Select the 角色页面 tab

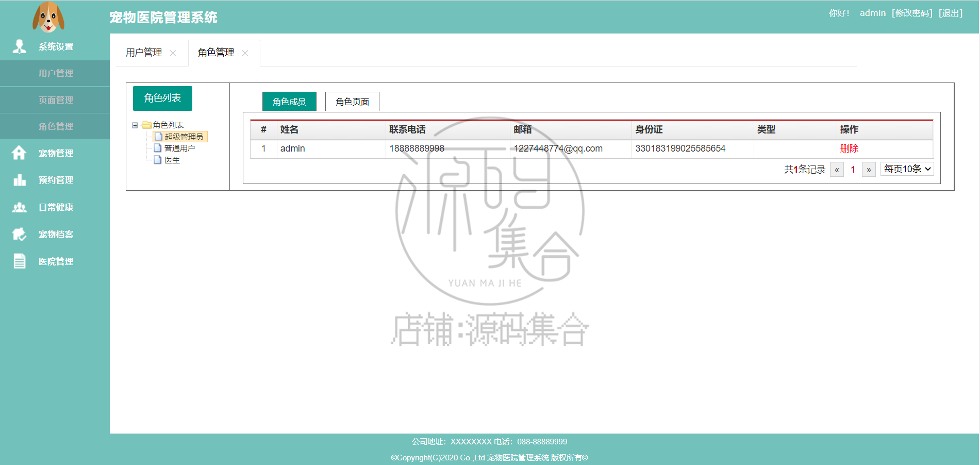pyautogui.click(x=352, y=102)
